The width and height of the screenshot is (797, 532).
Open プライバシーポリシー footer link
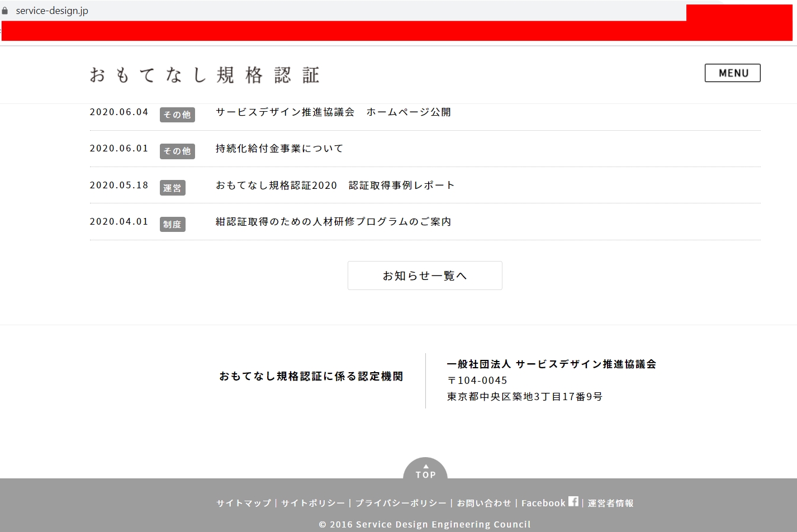pos(401,503)
